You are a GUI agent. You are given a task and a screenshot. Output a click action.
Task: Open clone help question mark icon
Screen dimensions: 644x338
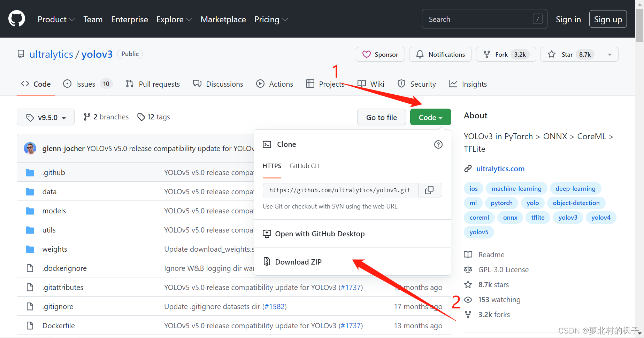click(438, 144)
